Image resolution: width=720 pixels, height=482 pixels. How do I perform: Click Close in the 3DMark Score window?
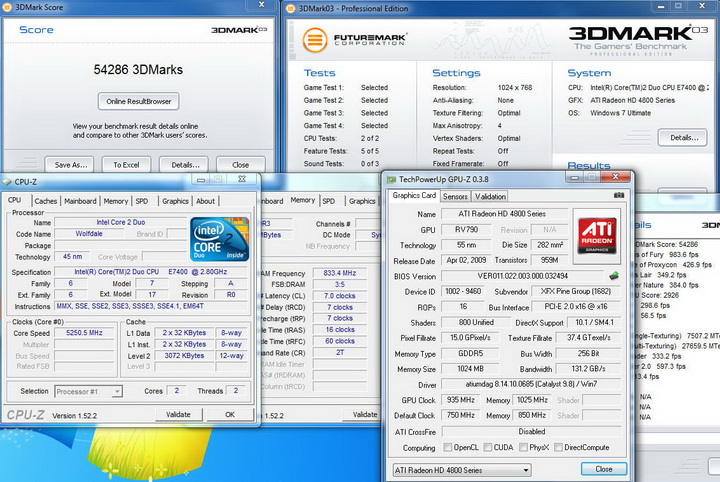coord(241,165)
